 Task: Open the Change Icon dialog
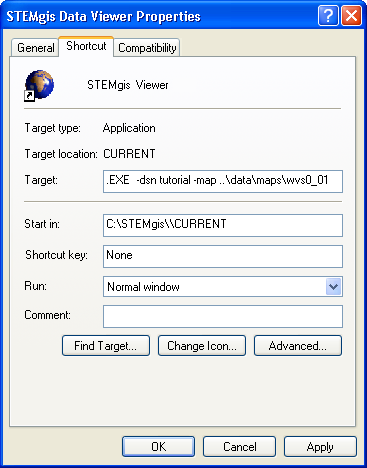pyautogui.click(x=202, y=346)
